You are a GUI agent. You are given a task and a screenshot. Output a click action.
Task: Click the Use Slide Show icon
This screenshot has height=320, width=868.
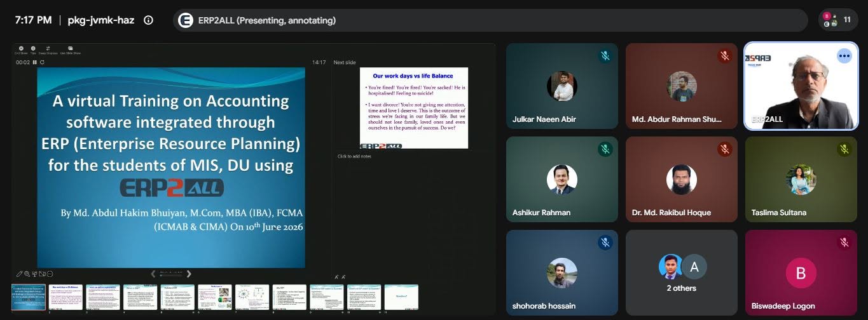click(x=70, y=50)
